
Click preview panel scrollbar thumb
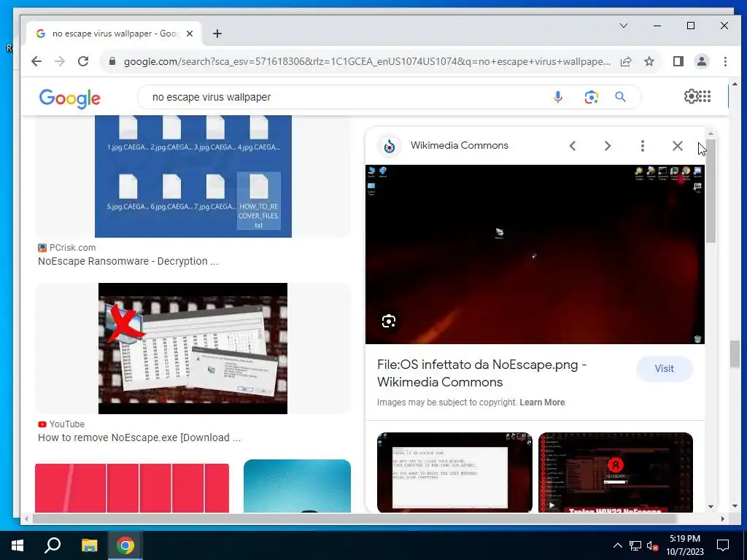coord(711,190)
